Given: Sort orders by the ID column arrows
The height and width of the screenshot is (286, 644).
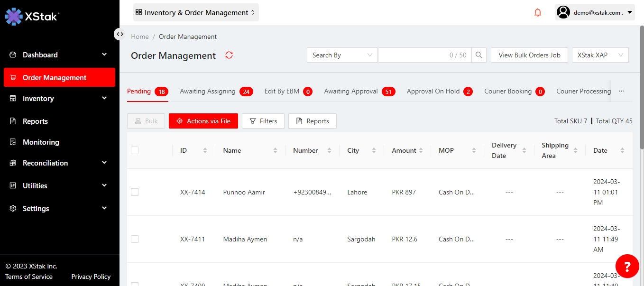Looking at the screenshot, I should (x=205, y=150).
